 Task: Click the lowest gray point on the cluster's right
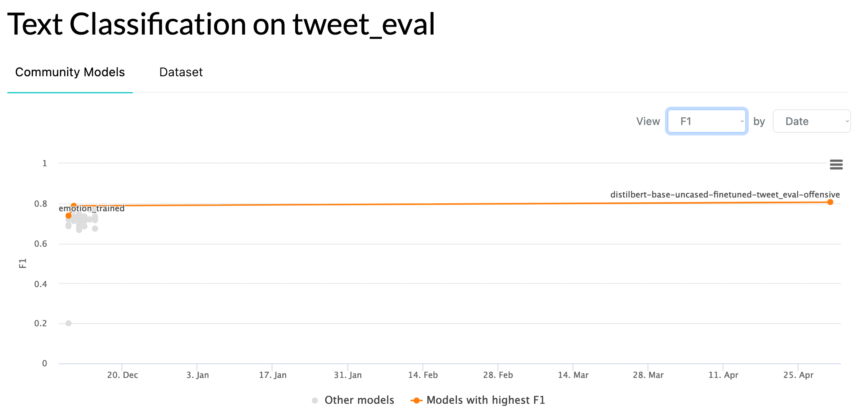(x=95, y=229)
